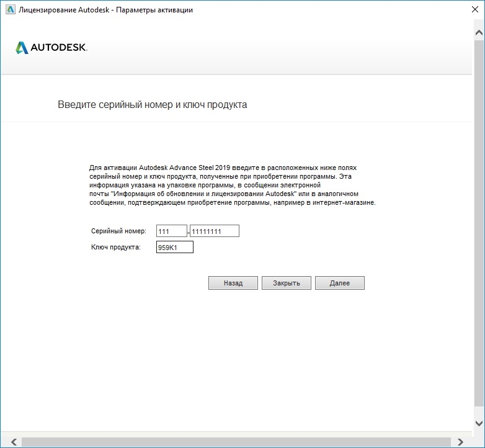Image resolution: width=485 pixels, height=448 pixels.
Task: Click the horizontal scrollbar right arrow
Action: tap(460, 442)
